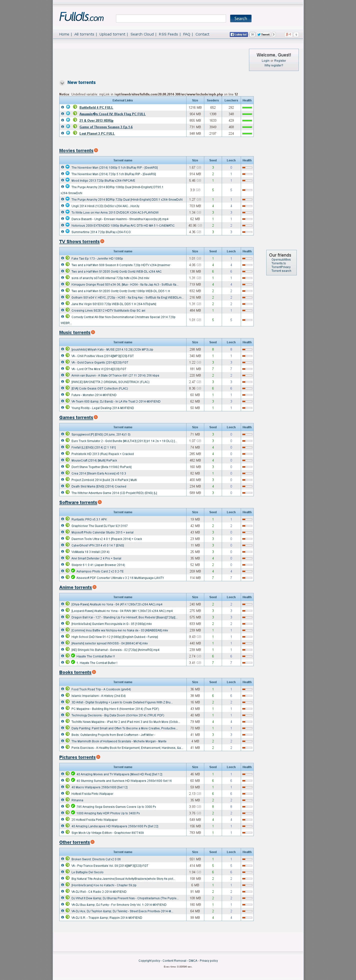Image resolution: width=356 pixels, height=980 pixels.
Task: Click info icon for Battlefield 4 PC FULL
Action: coord(62,107)
